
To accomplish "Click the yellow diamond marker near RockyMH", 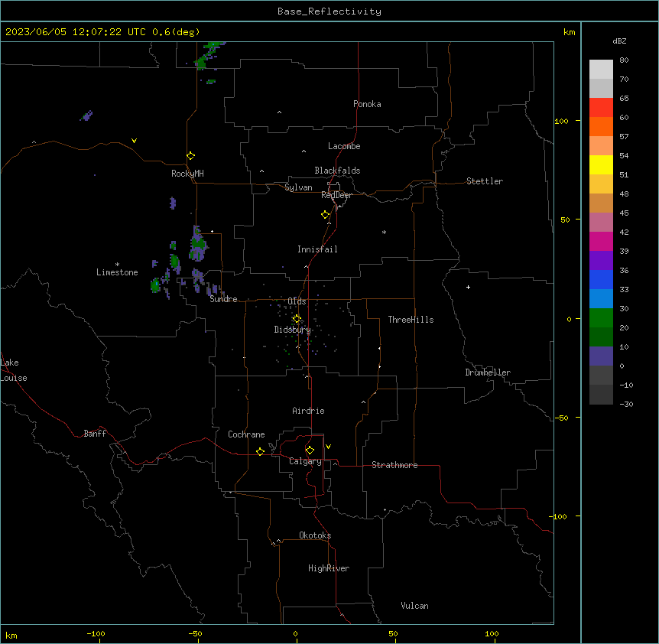I will (191, 156).
